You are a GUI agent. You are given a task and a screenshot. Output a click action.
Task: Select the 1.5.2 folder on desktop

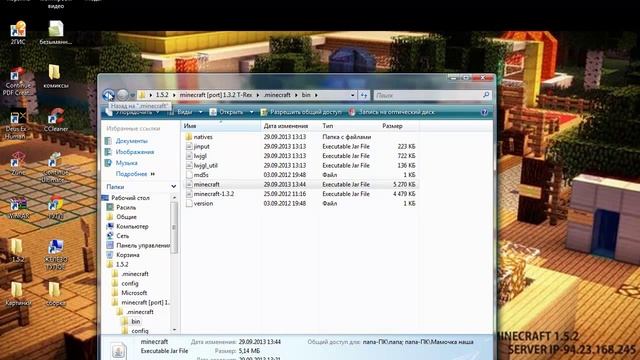click(x=17, y=251)
